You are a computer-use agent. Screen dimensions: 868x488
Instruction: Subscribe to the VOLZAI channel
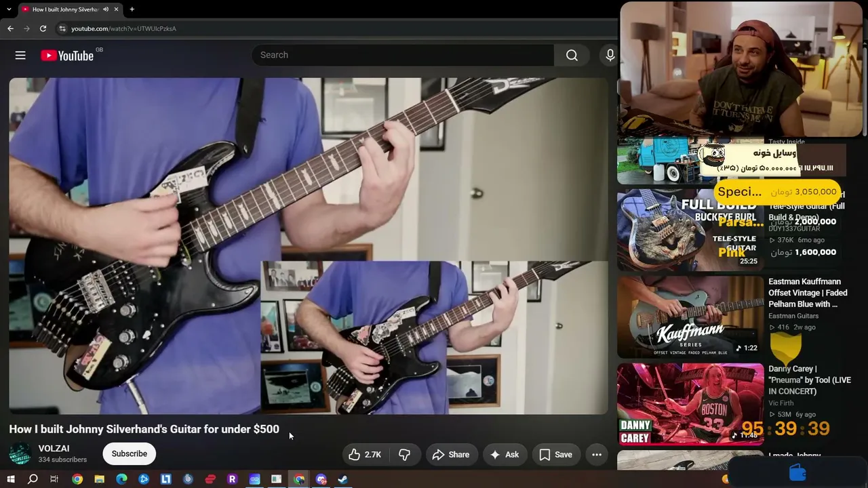pos(130,454)
